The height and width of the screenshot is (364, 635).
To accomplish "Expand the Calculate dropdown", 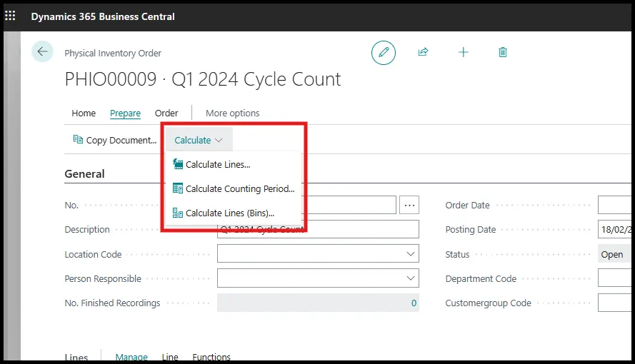I will tap(199, 140).
